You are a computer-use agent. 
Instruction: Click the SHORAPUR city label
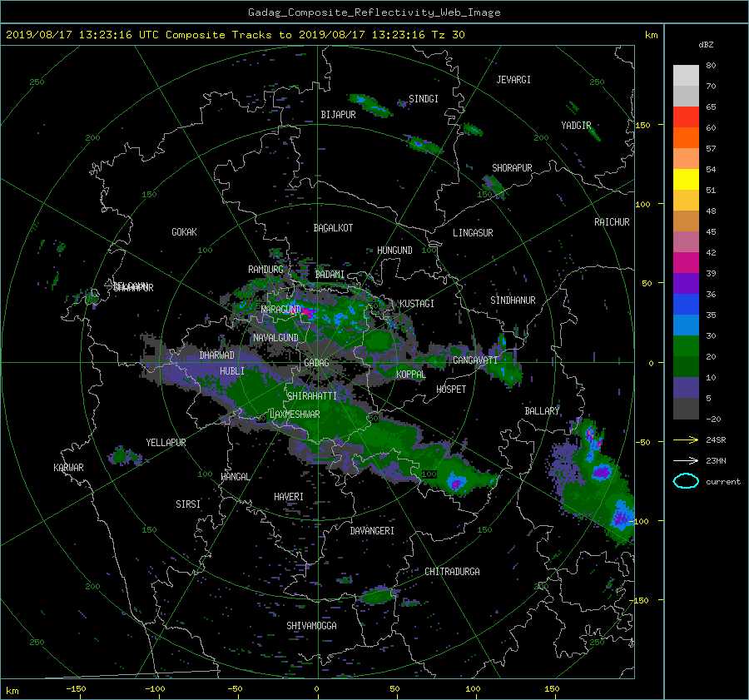point(512,168)
